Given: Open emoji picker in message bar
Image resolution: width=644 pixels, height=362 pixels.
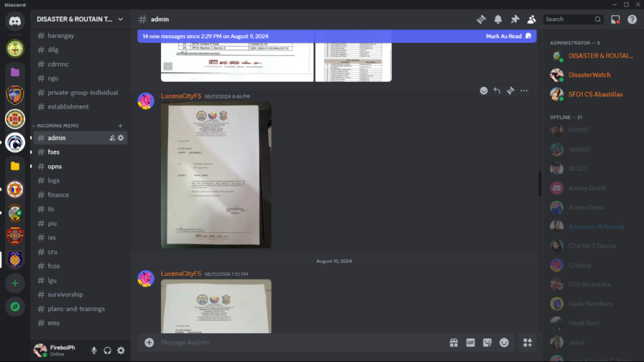Looking at the screenshot, I should (x=504, y=343).
